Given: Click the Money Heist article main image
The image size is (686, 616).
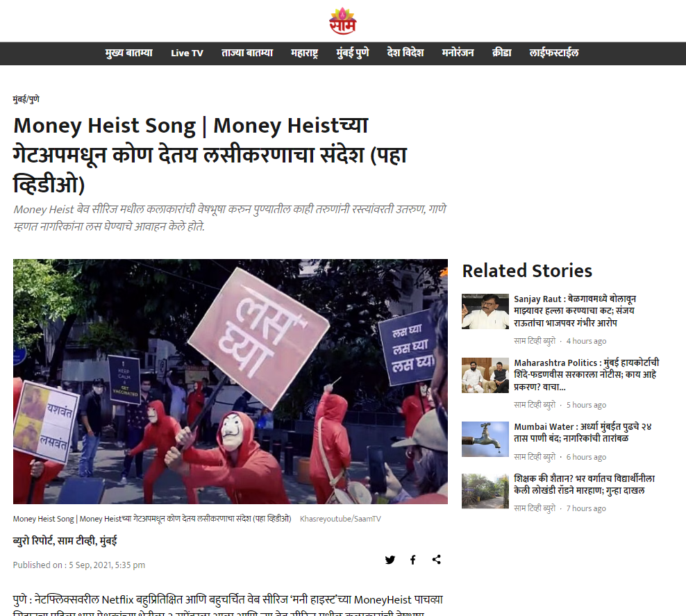Looking at the screenshot, I should click(x=230, y=381).
